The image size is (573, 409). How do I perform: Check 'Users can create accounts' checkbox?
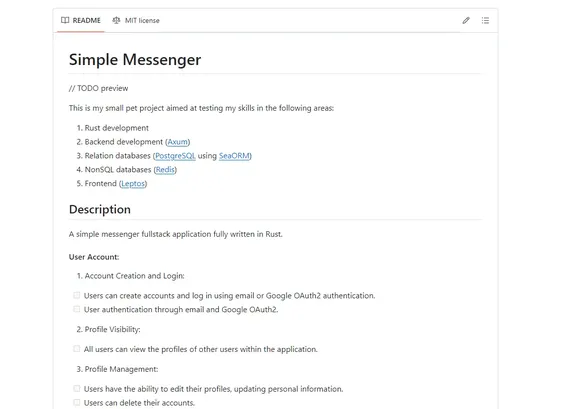coord(76,295)
